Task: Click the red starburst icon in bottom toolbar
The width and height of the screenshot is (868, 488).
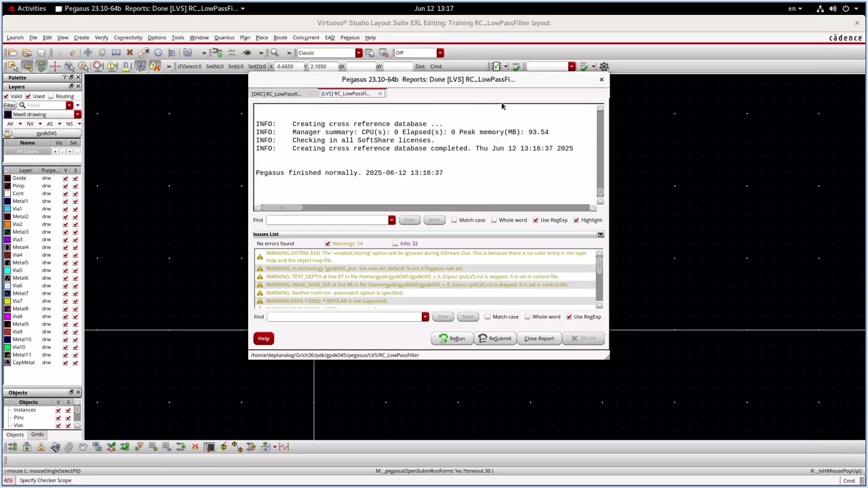Action: tap(195, 447)
